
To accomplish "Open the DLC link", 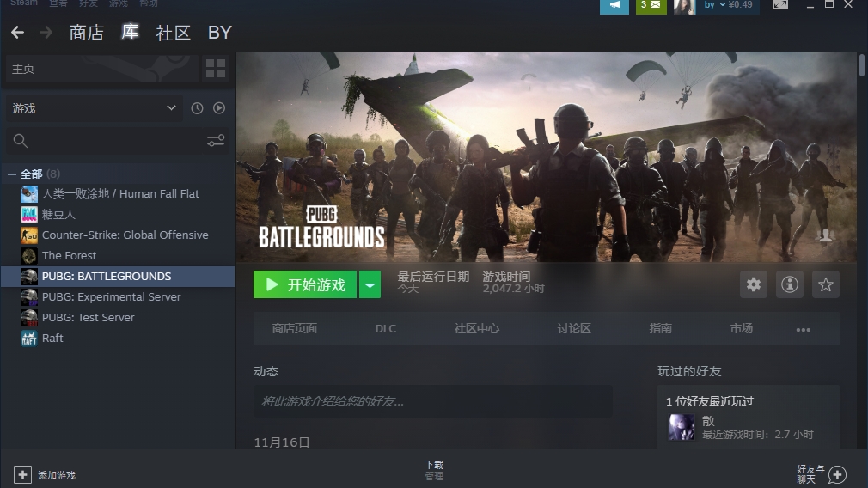I will click(x=386, y=329).
